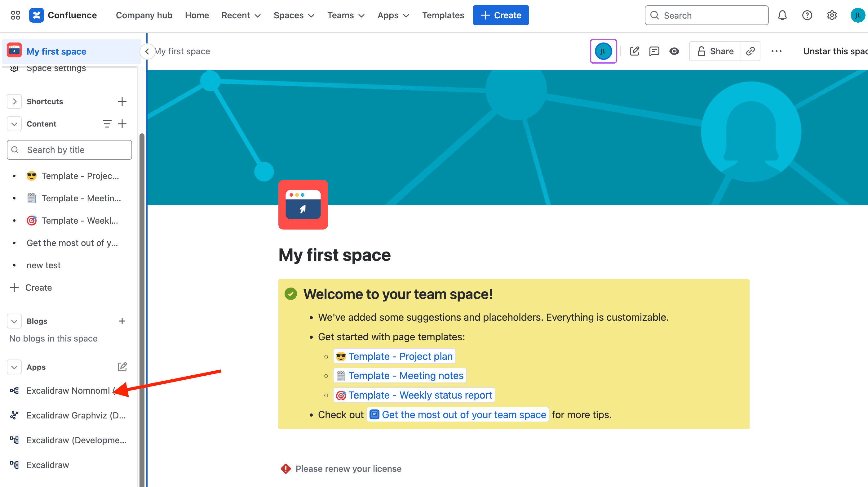Viewport: 868px width, 487px height.
Task: Add a blog post with Blogs plus icon
Action: tap(122, 321)
